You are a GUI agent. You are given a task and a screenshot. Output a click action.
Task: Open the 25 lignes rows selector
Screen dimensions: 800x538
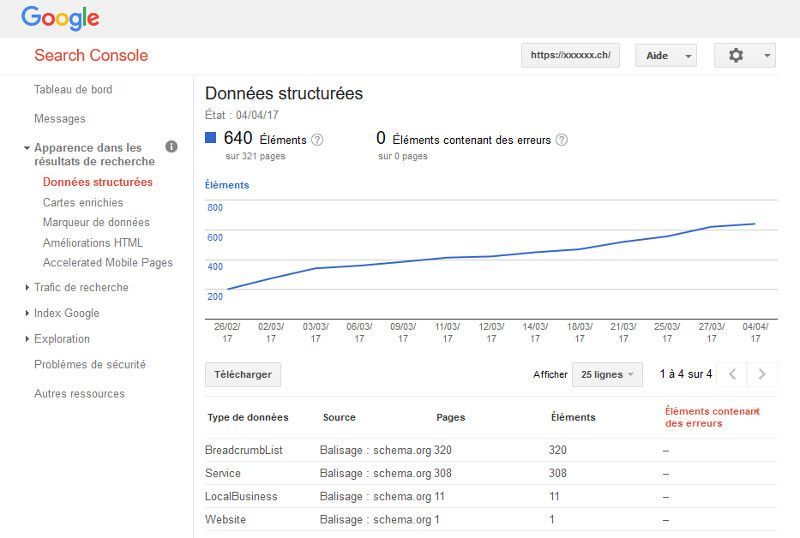point(607,374)
